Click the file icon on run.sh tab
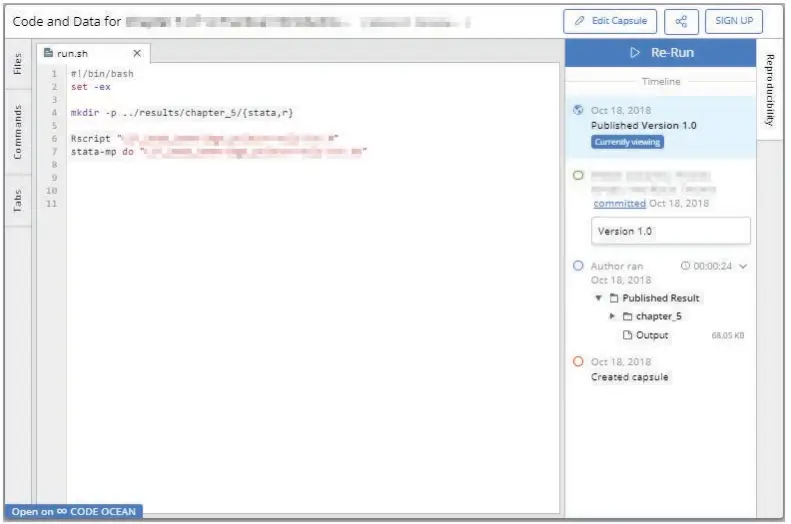 coord(48,52)
